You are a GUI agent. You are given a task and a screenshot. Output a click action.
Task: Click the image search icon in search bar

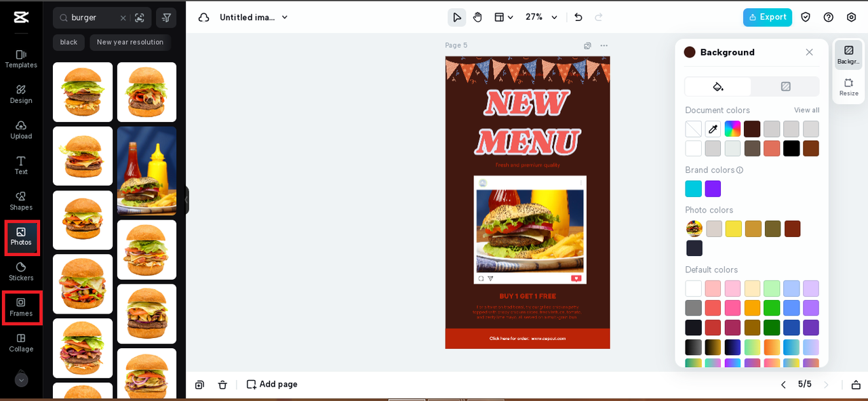pos(140,18)
